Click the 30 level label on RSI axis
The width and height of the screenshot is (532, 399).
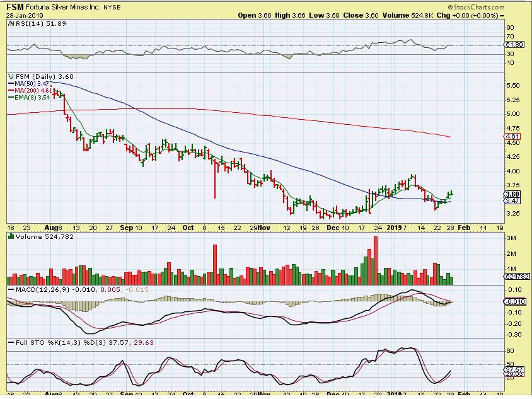coord(510,54)
